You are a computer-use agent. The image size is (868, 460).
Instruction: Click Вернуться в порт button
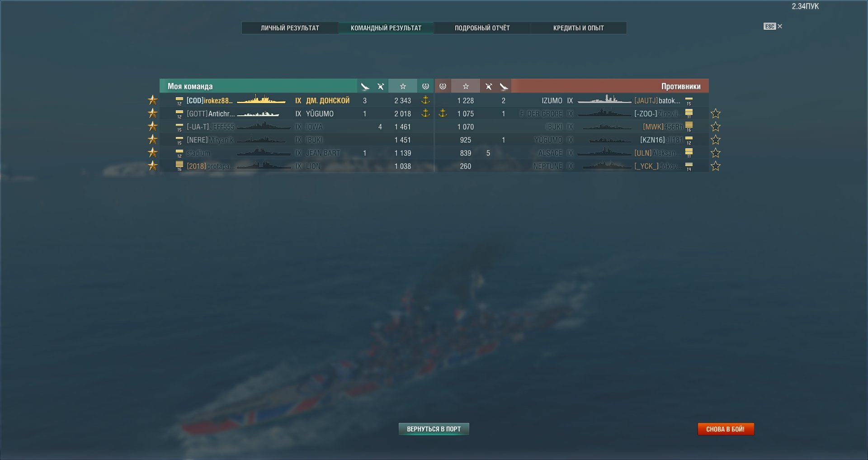(434, 429)
